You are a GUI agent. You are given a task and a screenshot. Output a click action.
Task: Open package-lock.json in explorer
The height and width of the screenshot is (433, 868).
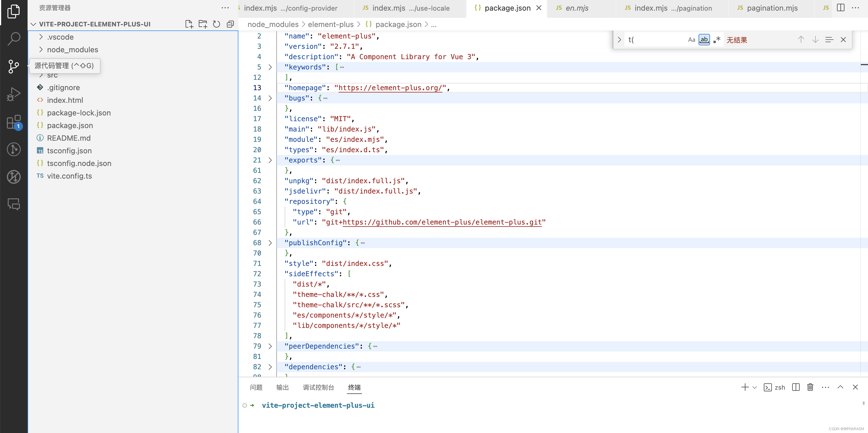pos(133,113)
